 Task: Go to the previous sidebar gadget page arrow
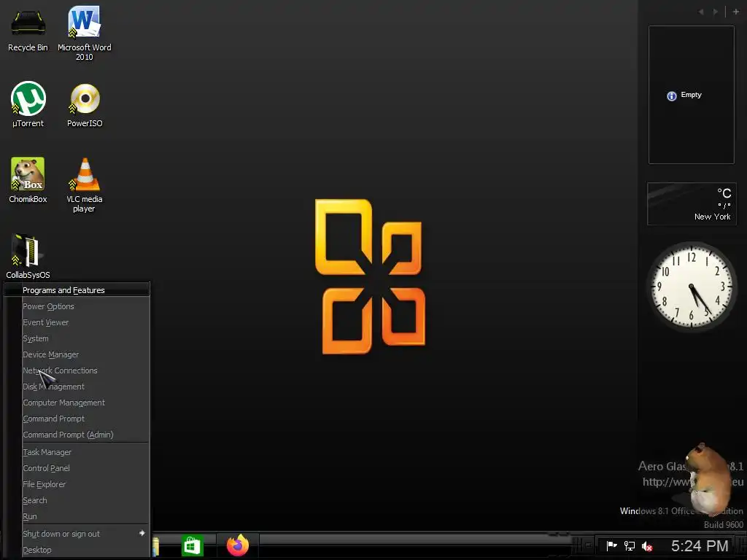click(x=701, y=12)
